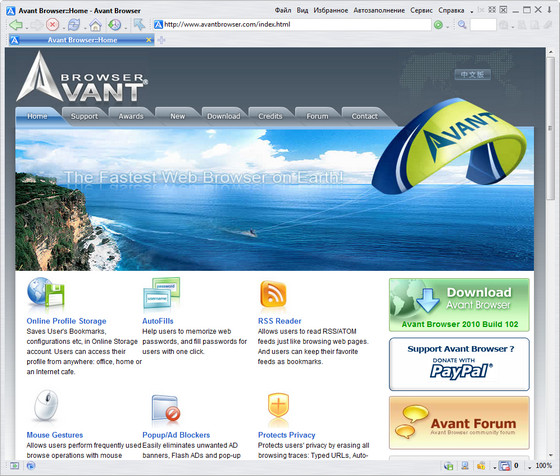Click the Mouse Gestures mouse icon
The height and width of the screenshot is (476, 560).
46,406
